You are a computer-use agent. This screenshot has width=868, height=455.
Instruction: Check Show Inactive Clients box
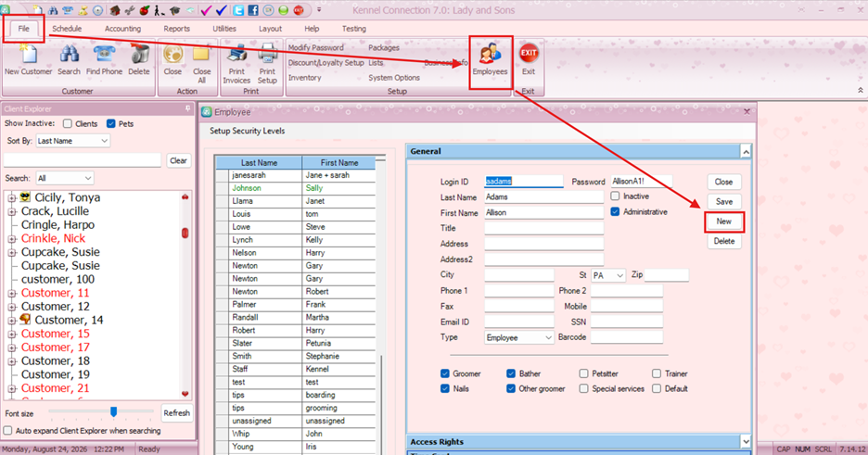pyautogui.click(x=68, y=124)
